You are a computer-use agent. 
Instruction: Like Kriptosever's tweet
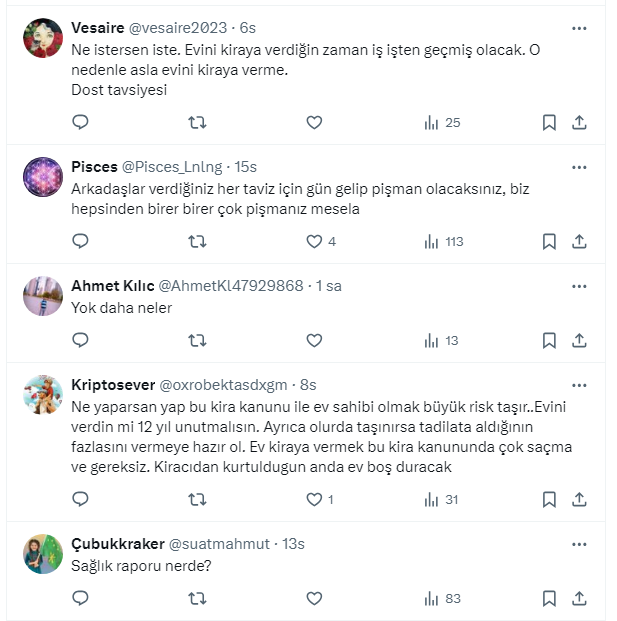click(x=314, y=498)
